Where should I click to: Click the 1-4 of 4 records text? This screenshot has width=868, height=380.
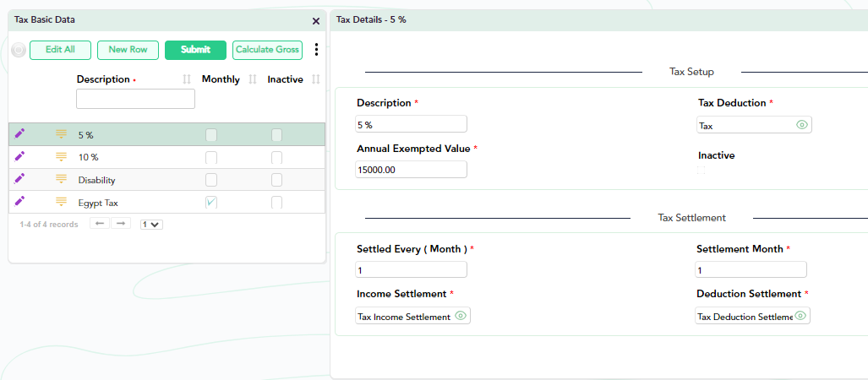(49, 225)
